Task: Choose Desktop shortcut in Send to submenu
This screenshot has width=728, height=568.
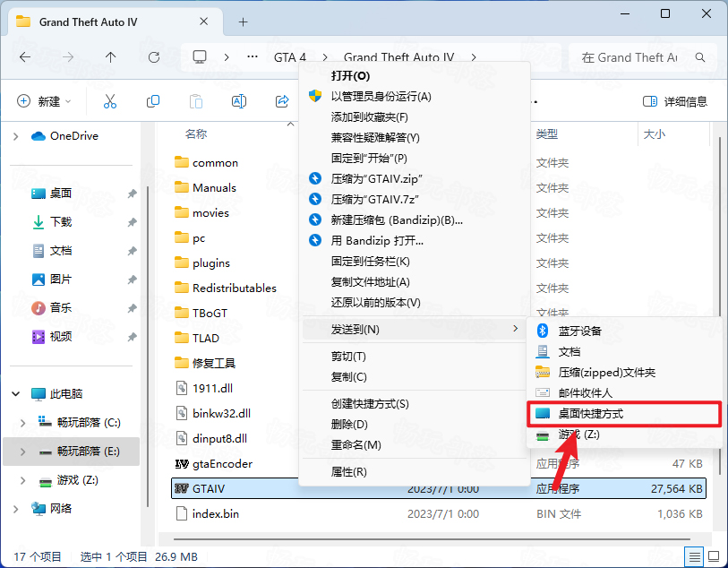Action: (624, 414)
